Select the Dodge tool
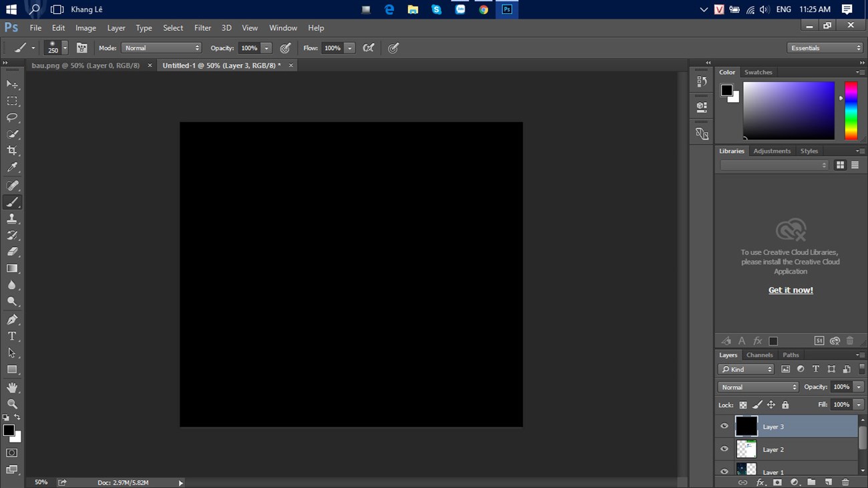Screen dimensions: 868x488 click(x=12, y=302)
